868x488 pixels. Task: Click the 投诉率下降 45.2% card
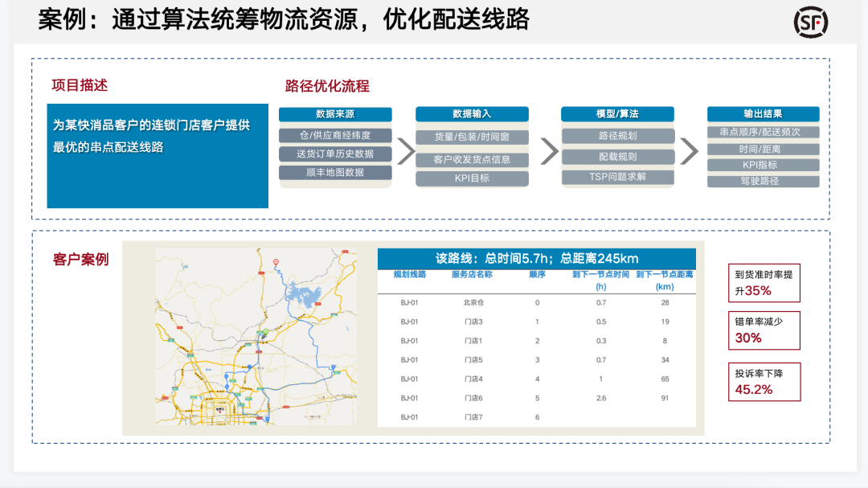[764, 382]
